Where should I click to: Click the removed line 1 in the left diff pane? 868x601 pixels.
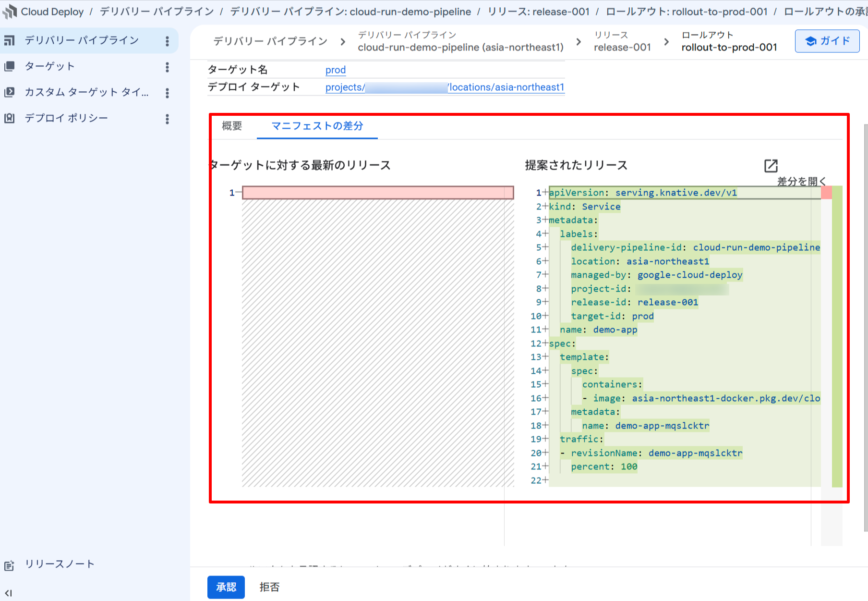[x=378, y=193]
